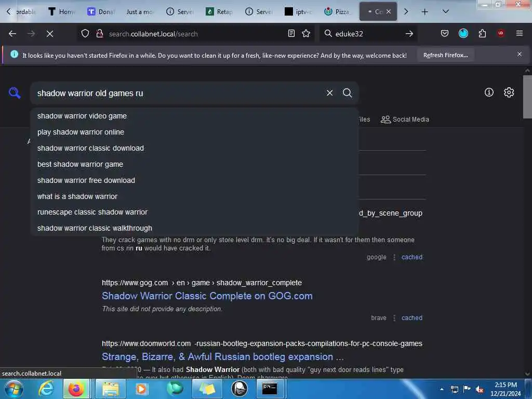The image size is (532, 399).
Task: Choose suggestion shadow warrior classic download
Action: click(194, 148)
